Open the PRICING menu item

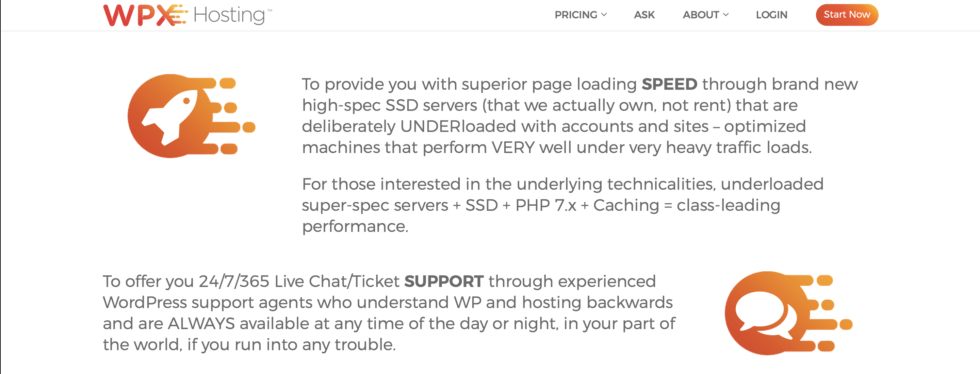click(x=581, y=15)
